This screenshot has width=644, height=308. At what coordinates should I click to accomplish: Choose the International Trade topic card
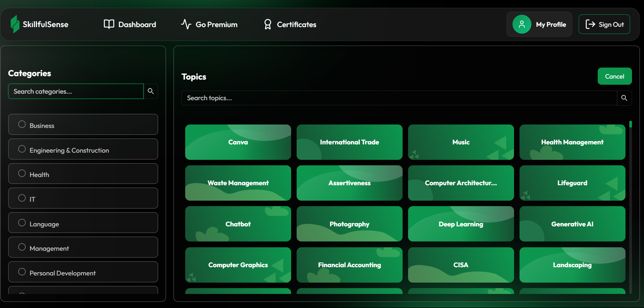(349, 142)
